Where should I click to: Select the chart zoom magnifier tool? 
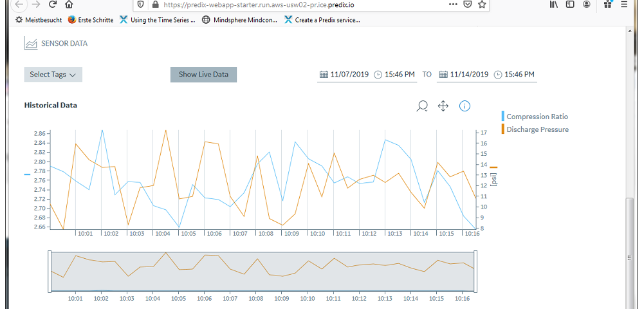(422, 106)
